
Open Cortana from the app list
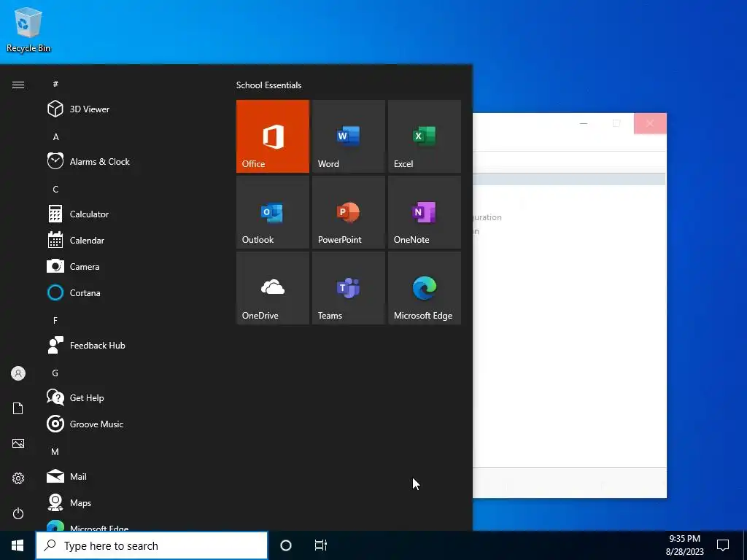point(128,293)
